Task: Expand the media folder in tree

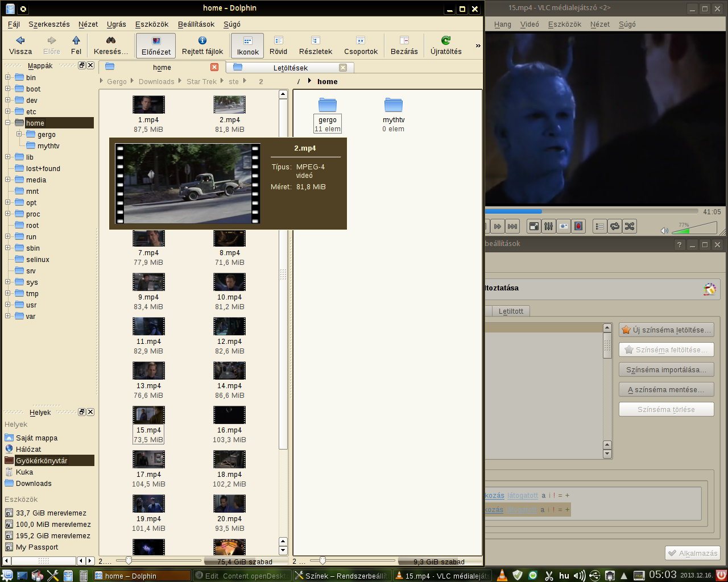Action: [8, 180]
